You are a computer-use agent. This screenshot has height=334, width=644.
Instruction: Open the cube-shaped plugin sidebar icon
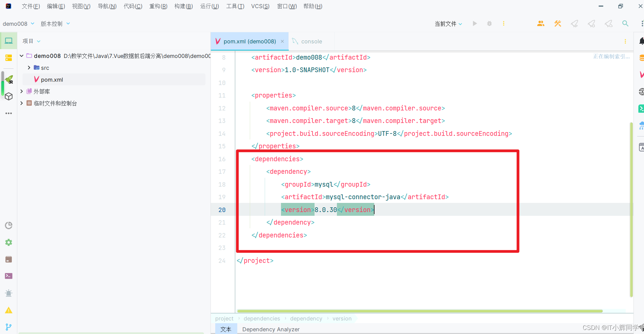point(9,97)
